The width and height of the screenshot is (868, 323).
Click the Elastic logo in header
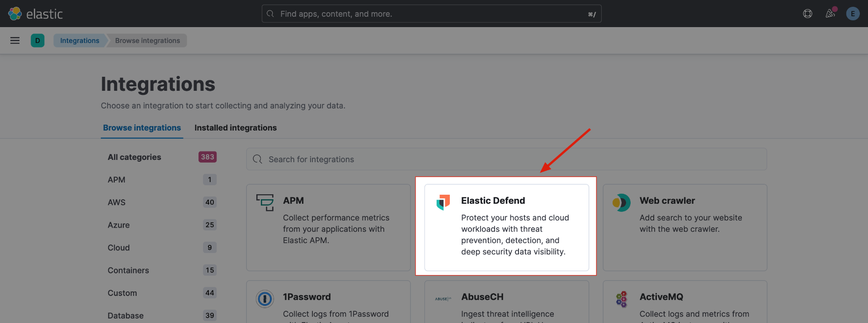35,14
